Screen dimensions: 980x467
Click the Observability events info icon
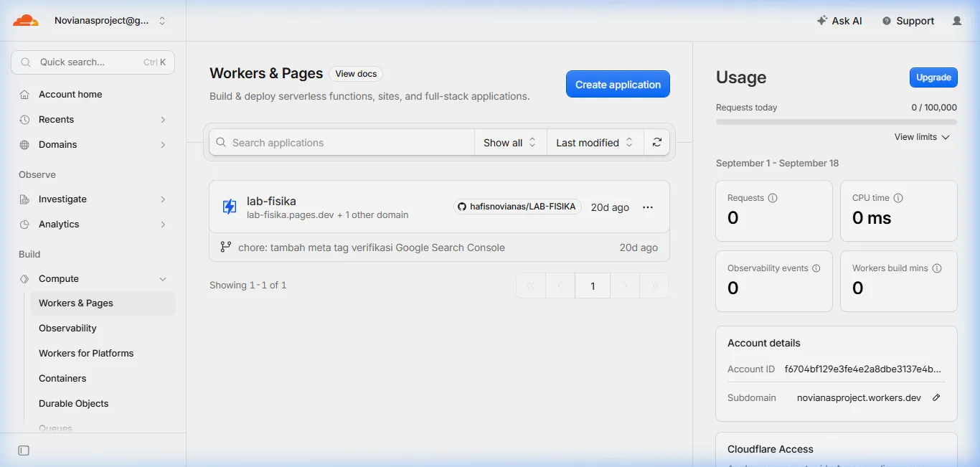(x=816, y=268)
